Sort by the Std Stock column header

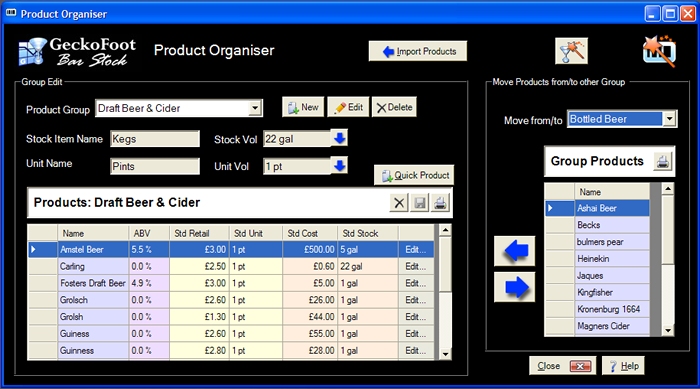pos(368,233)
